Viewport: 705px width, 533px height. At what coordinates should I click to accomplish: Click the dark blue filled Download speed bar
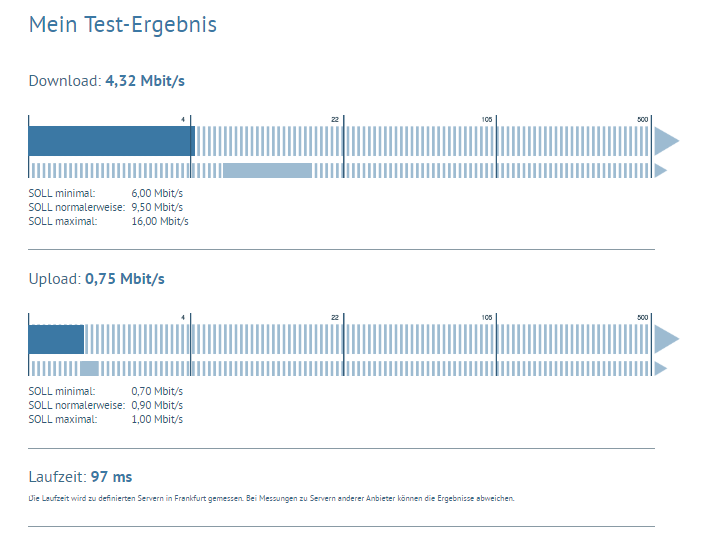pyautogui.click(x=110, y=141)
